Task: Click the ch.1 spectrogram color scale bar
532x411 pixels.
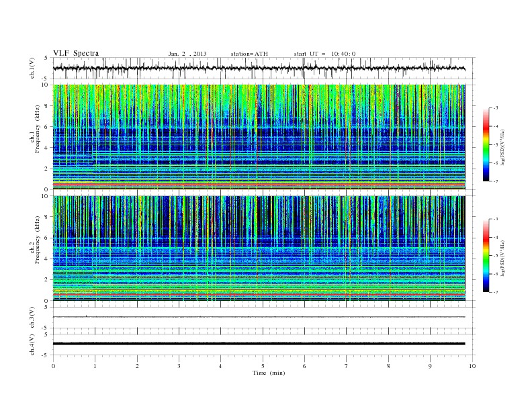Action: tap(486, 144)
